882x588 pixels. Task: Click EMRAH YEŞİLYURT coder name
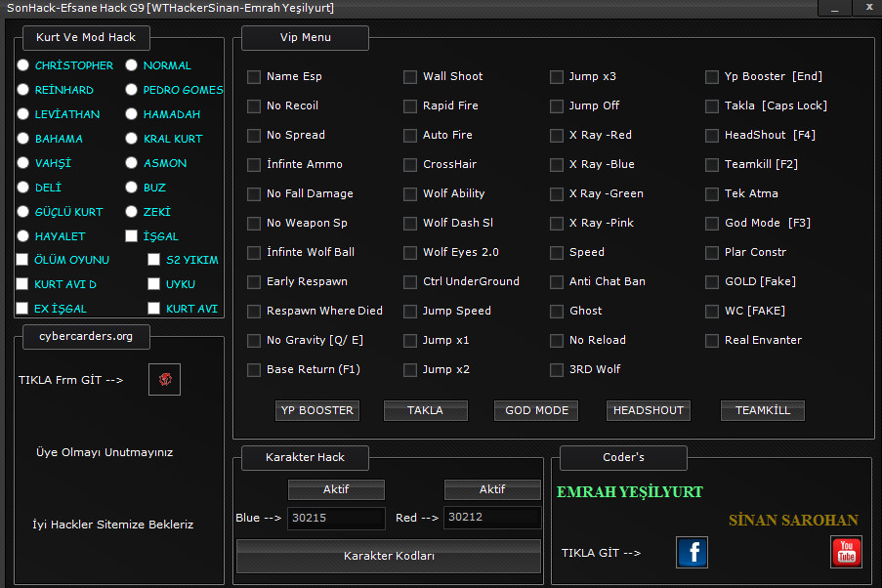coord(629,491)
